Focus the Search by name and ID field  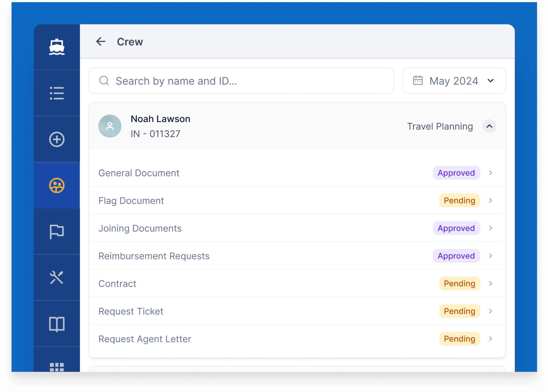pyautogui.click(x=241, y=81)
